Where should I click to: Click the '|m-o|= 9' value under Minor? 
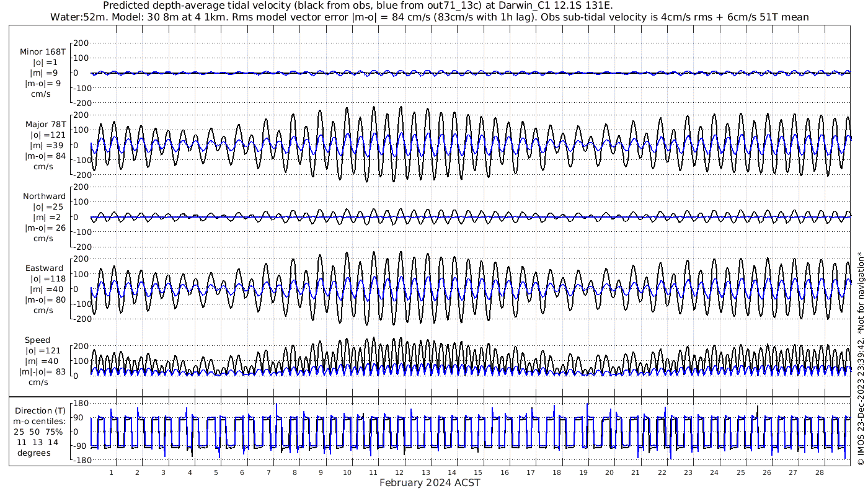pyautogui.click(x=42, y=84)
